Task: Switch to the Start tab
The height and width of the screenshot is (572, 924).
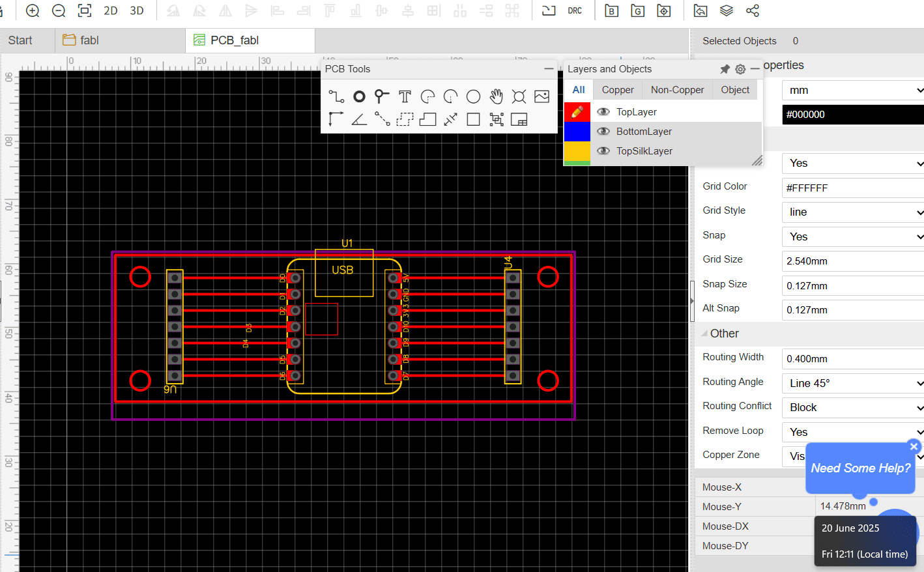Action: (x=20, y=40)
